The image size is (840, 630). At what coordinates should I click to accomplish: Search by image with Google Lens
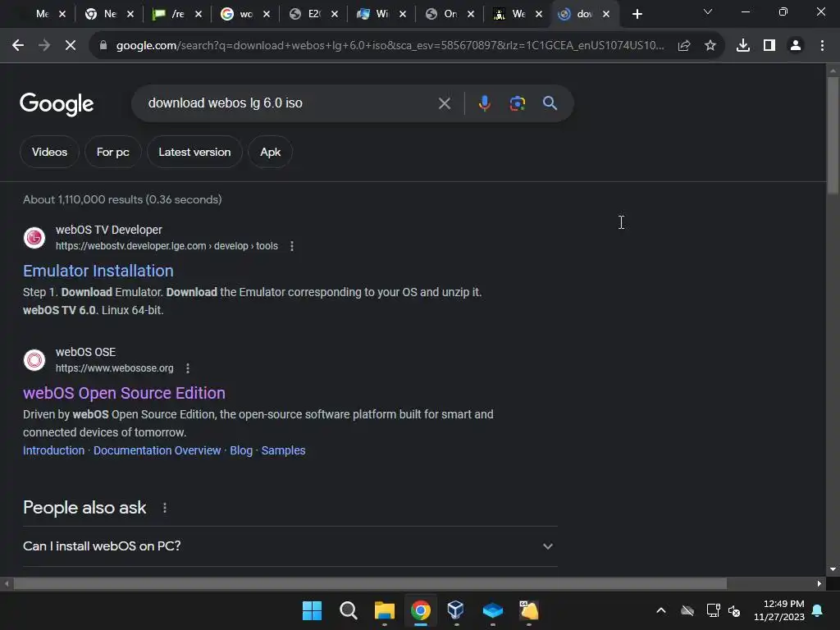pyautogui.click(x=517, y=103)
